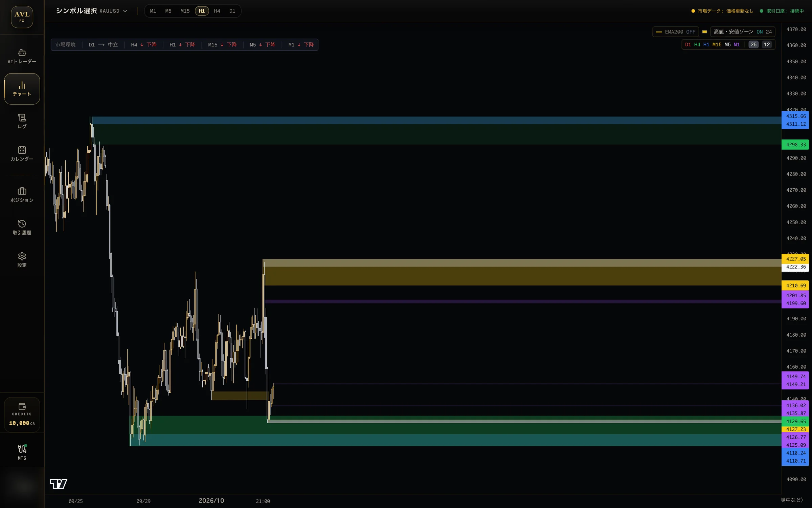Click the 市場データ: 価格更新なし status
The image size is (812, 508).
pos(722,11)
